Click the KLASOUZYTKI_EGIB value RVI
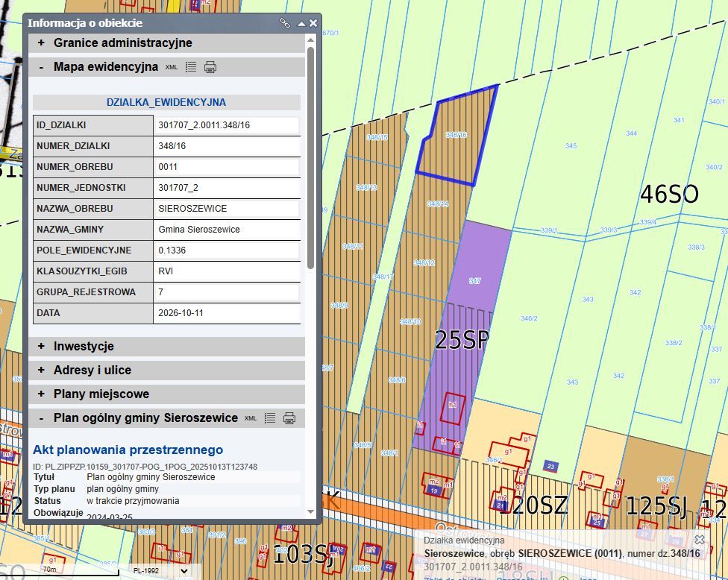Viewport: 728px width, 580px height. (166, 271)
